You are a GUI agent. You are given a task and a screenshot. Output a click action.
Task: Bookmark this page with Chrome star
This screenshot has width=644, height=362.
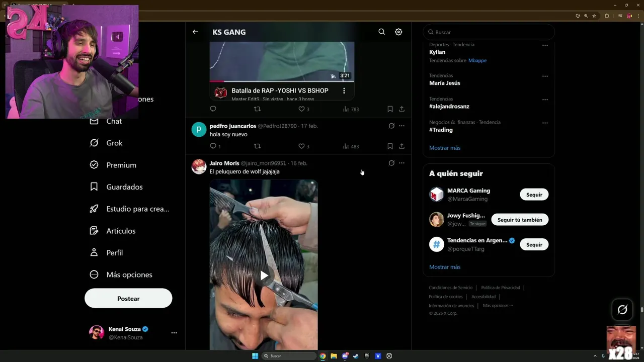(x=594, y=16)
